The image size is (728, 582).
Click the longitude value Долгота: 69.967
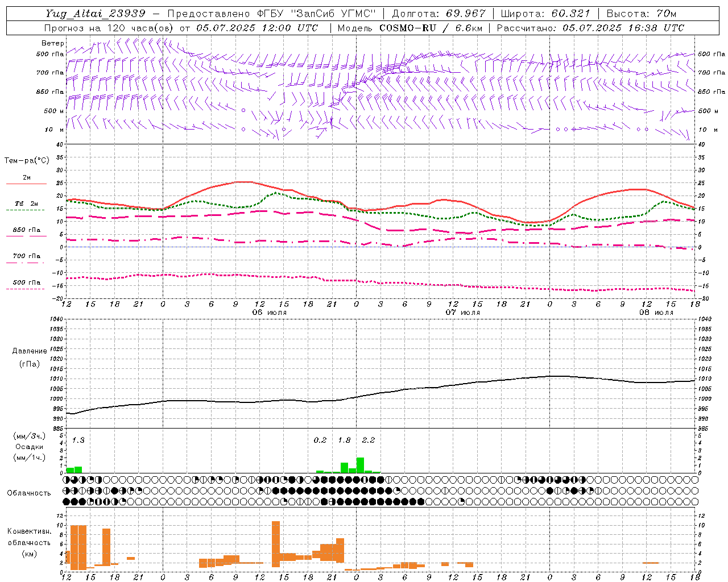439,14
